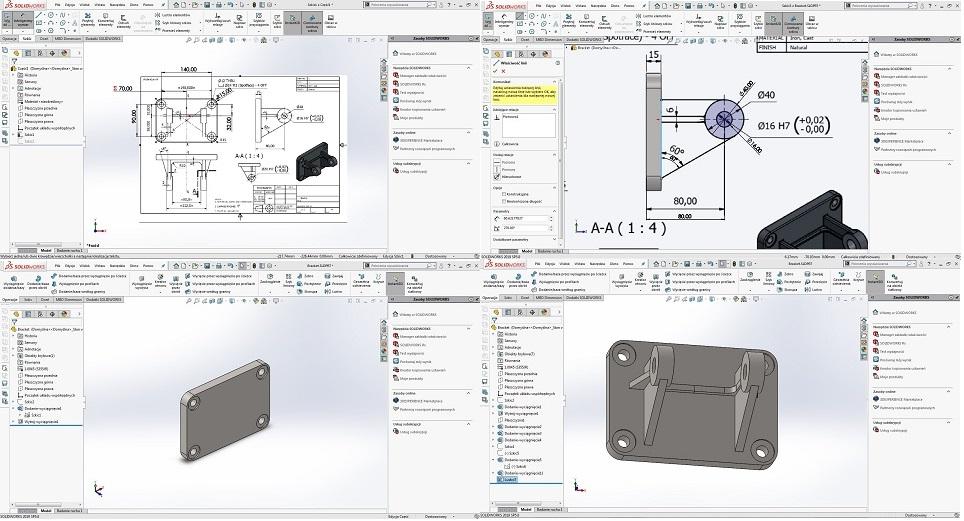The width and height of the screenshot is (964, 521).
Task: Click Zoom to Fit icon above top-left viewport
Action: 189,40
